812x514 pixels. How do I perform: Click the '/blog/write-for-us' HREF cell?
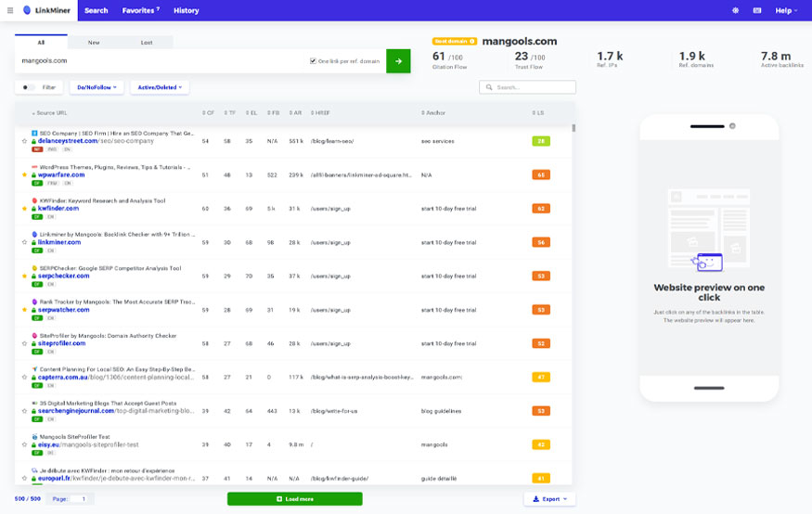[334, 411]
